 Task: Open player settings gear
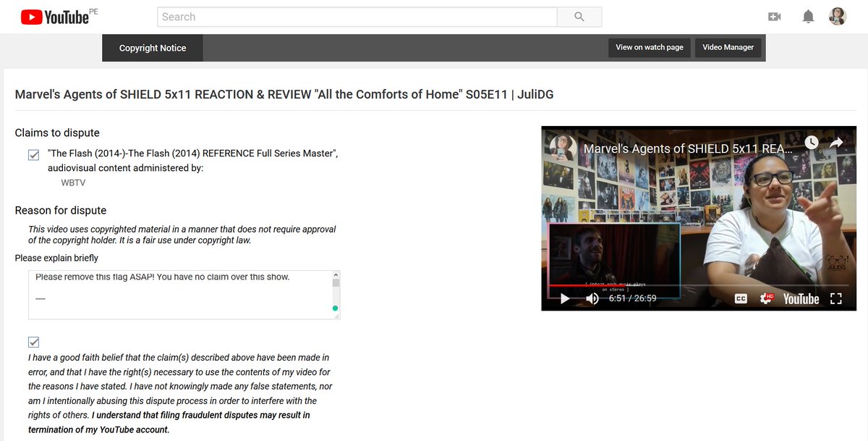[766, 298]
